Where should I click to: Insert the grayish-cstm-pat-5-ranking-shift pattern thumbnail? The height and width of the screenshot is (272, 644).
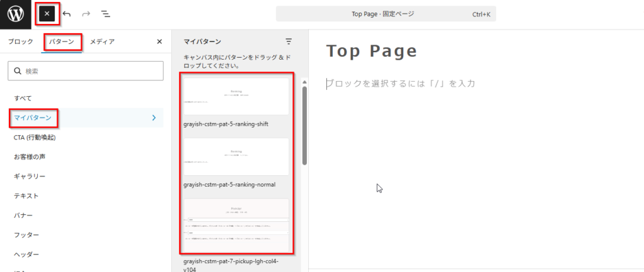[x=236, y=96]
